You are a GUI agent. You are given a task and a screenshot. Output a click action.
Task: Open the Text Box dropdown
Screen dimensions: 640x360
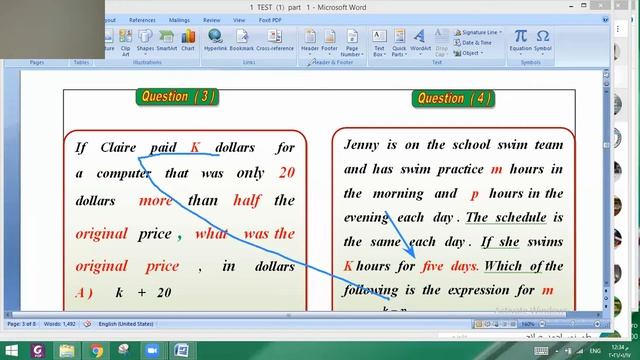pos(379,43)
